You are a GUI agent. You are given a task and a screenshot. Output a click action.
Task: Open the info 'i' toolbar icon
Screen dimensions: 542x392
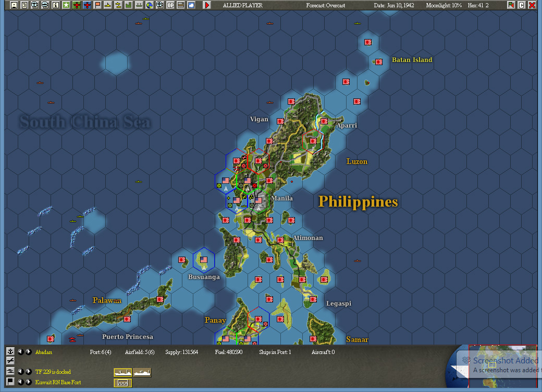tap(56, 5)
